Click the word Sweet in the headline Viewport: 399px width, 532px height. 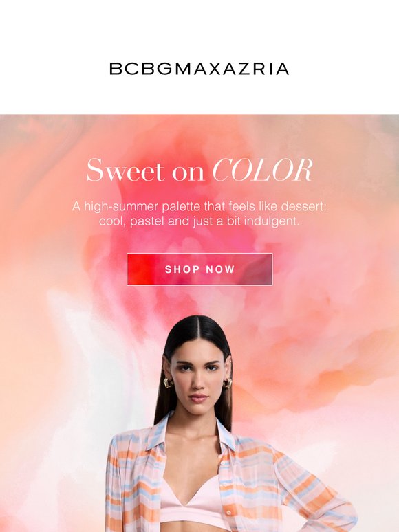coord(126,170)
